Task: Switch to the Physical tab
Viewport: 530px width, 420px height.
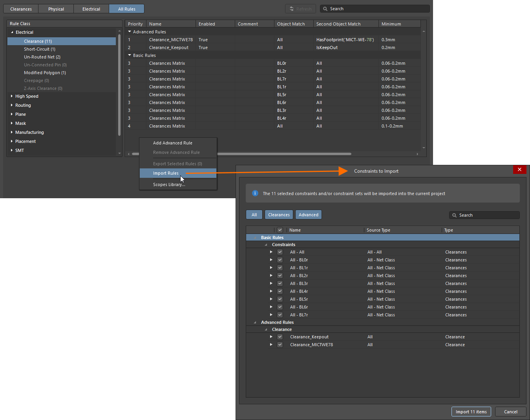Action: pyautogui.click(x=56, y=9)
